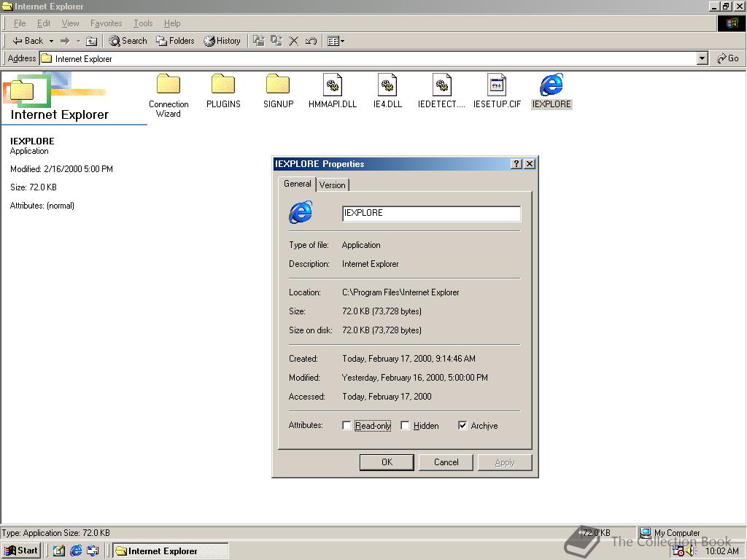Viewport: 747px width, 560px height.
Task: Open the Forward history dropdown arrow
Action: point(78,41)
